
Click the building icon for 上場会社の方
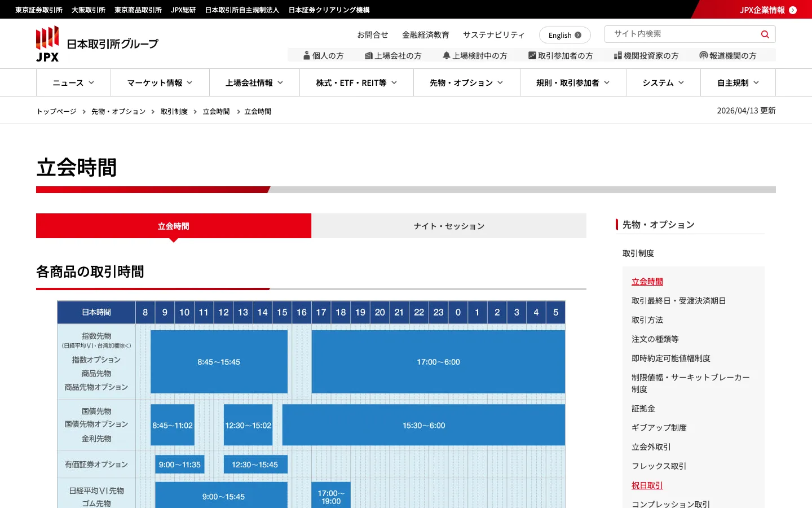pos(369,55)
